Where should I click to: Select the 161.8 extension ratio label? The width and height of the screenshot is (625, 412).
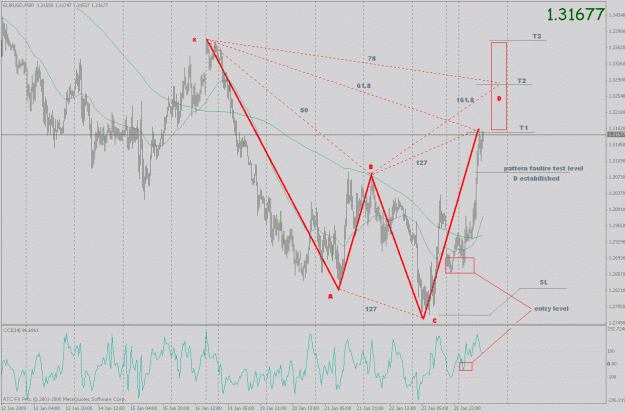tap(465, 100)
